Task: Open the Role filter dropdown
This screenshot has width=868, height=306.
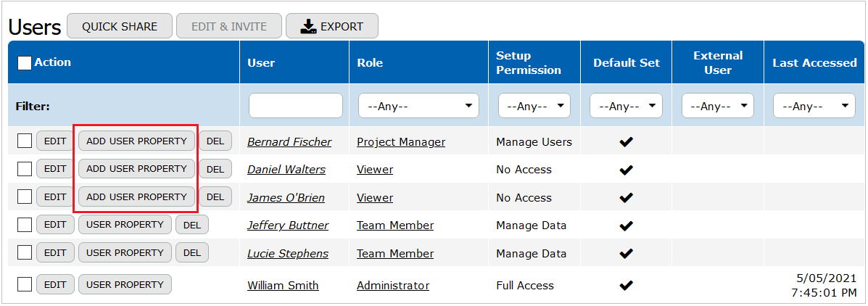Action: (418, 106)
